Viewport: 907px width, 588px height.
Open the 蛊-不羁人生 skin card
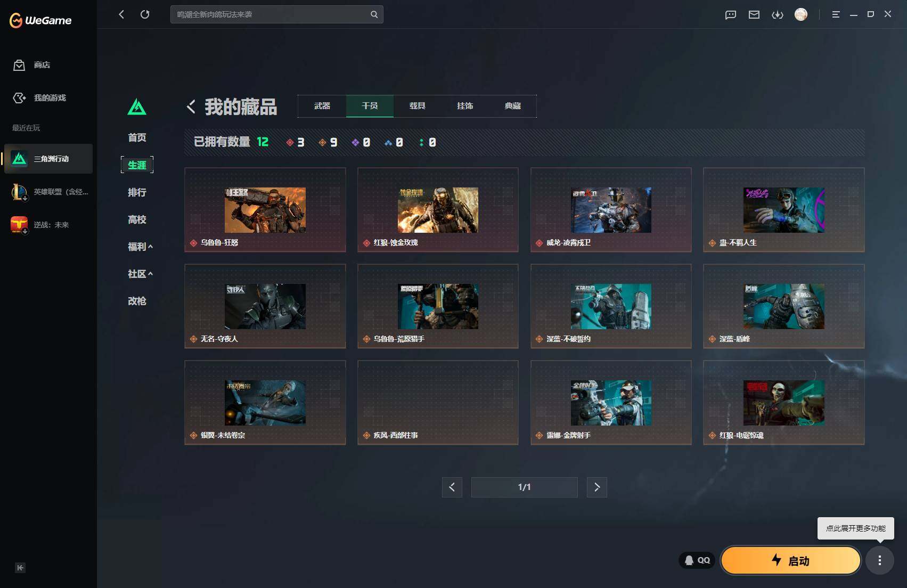click(784, 210)
